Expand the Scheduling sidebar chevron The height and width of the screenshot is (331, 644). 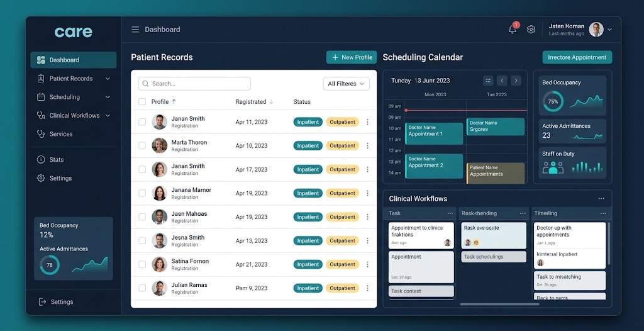108,97
